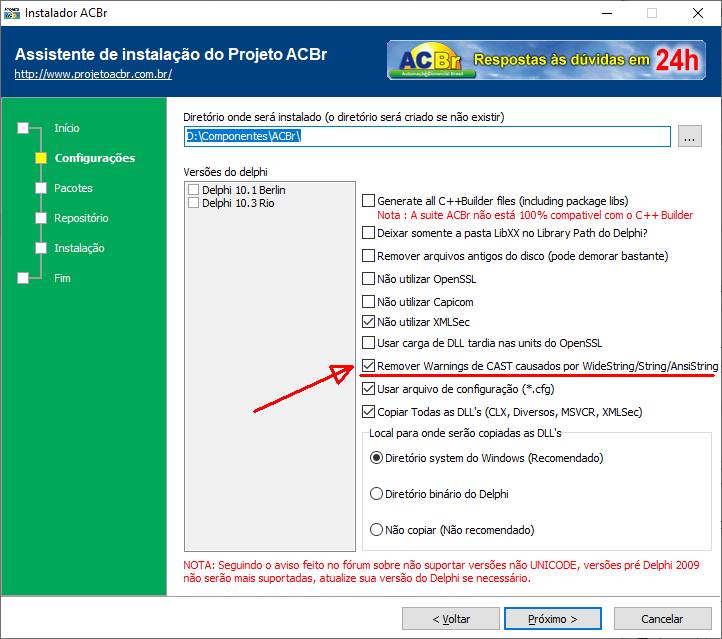Click the white Instalação step marker
Viewport: 722px width, 639px height.
(41, 248)
